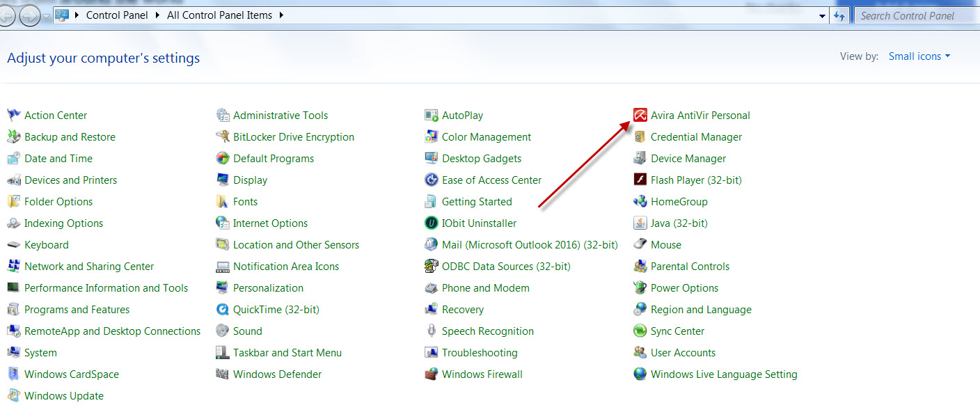Open the Devices and Printers icon
Viewport: 980px width, 419px height.
click(13, 180)
